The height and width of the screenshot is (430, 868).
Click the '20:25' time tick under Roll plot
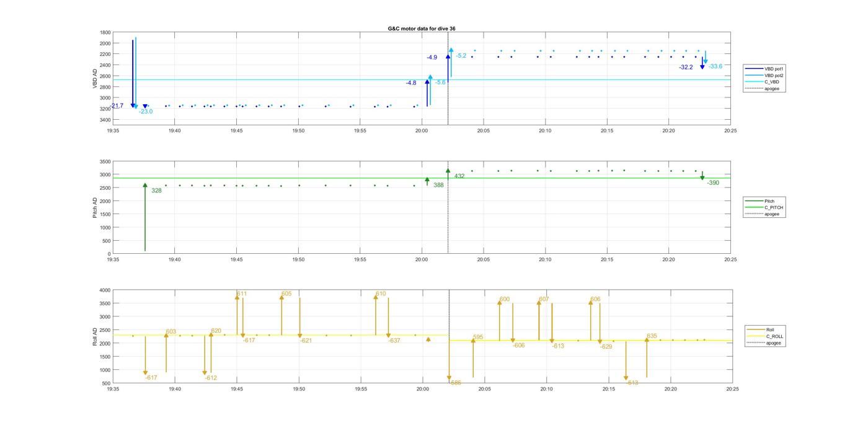coord(732,389)
